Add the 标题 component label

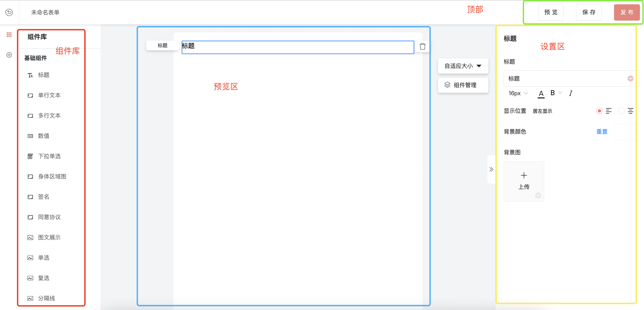pyautogui.click(x=43, y=75)
